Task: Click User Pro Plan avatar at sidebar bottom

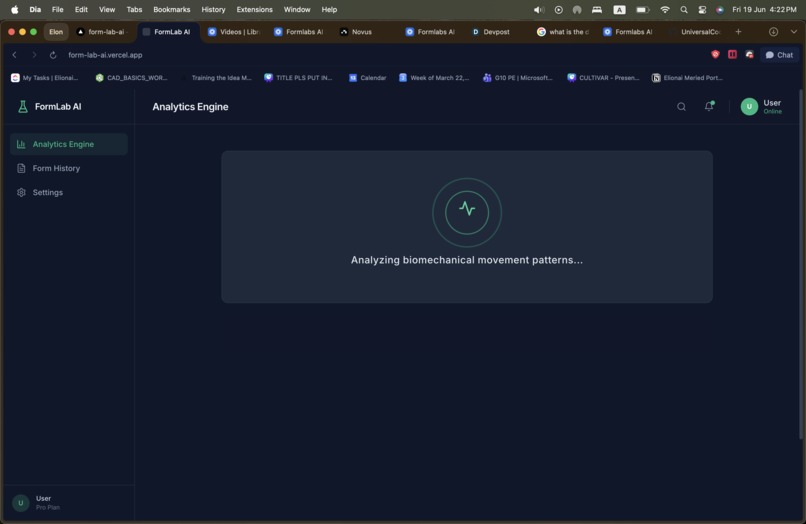Action: (21, 502)
